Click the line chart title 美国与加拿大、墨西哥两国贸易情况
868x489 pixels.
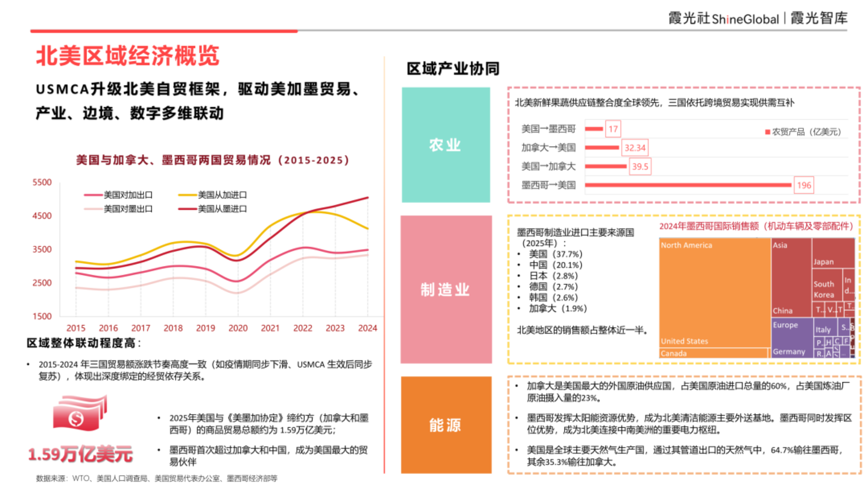tap(212, 161)
